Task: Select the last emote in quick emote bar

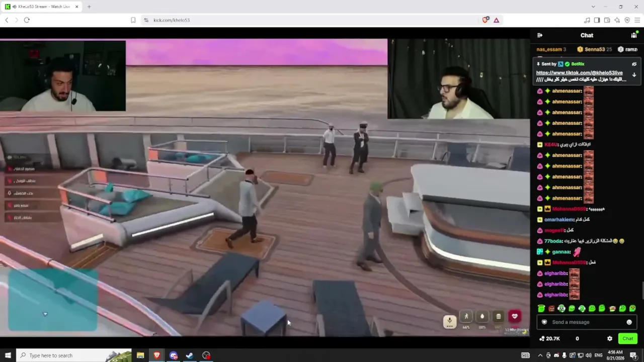Action: [x=632, y=308]
